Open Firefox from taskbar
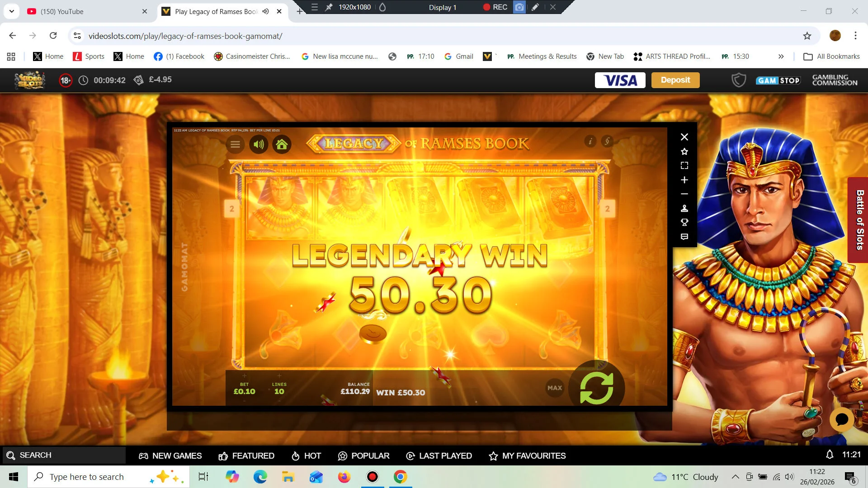 pos(344,477)
